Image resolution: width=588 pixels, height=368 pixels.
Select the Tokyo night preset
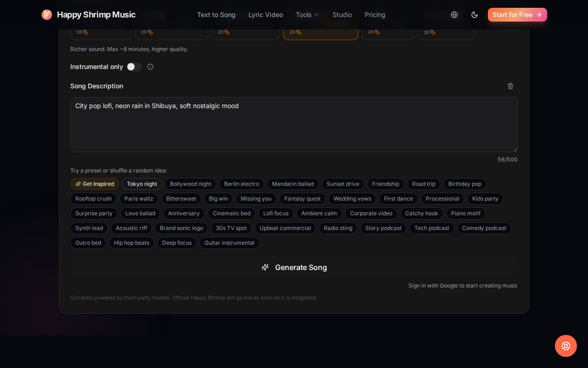[142, 184]
